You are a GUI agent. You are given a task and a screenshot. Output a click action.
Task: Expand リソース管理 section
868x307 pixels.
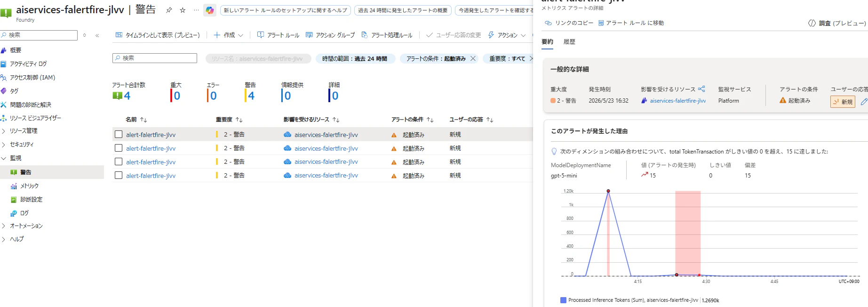click(x=24, y=131)
